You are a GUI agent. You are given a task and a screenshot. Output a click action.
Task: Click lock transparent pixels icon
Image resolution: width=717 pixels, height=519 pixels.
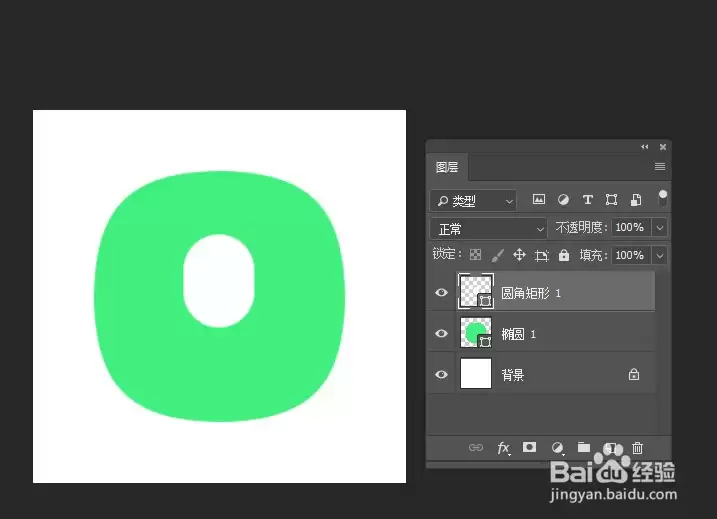(476, 255)
